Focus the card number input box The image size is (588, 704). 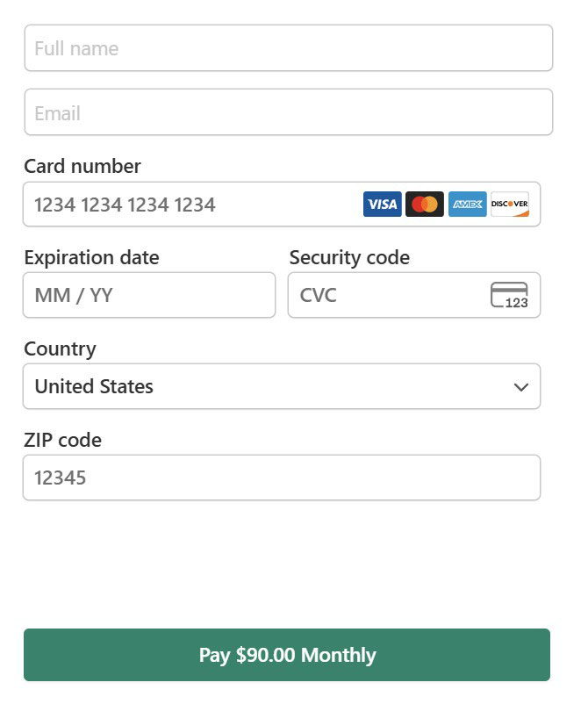point(193,205)
